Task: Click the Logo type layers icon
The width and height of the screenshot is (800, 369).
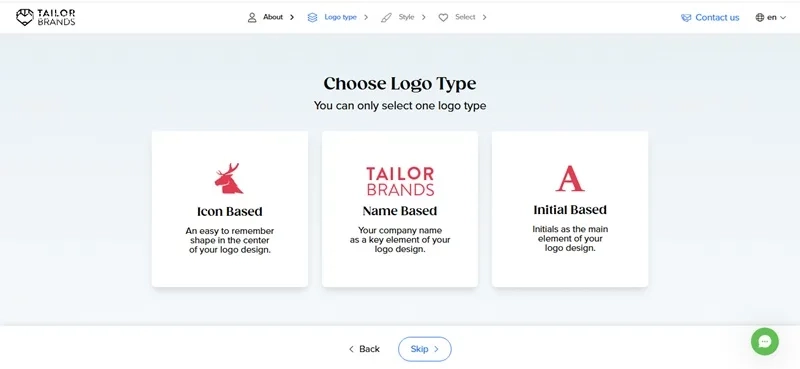Action: (x=312, y=17)
